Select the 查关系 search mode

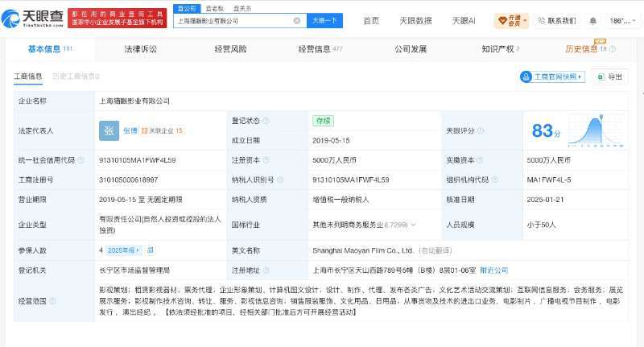point(242,8)
